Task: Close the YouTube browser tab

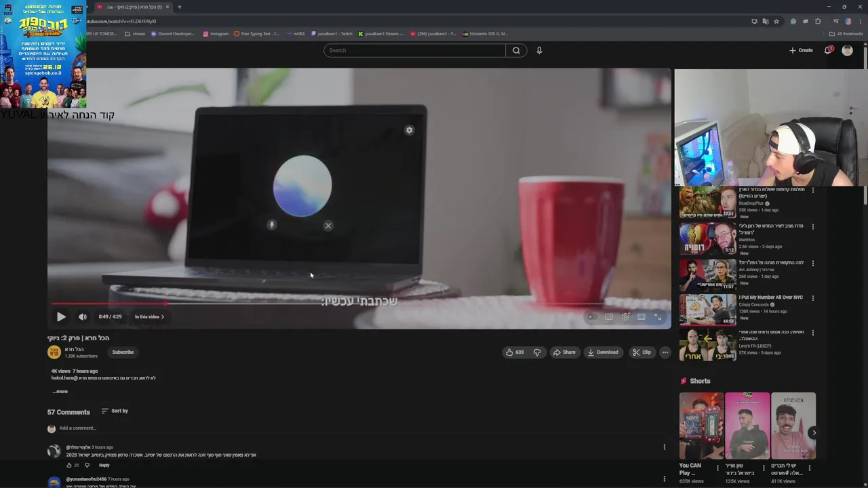Action: 167,7
